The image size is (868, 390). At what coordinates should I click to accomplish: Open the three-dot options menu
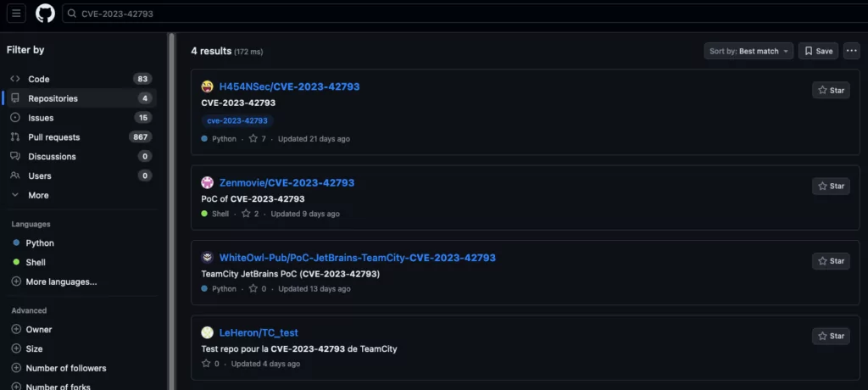point(851,51)
